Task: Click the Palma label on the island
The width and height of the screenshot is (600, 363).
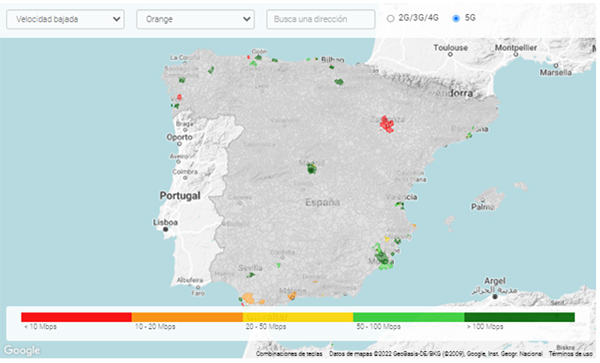Action: [483, 207]
